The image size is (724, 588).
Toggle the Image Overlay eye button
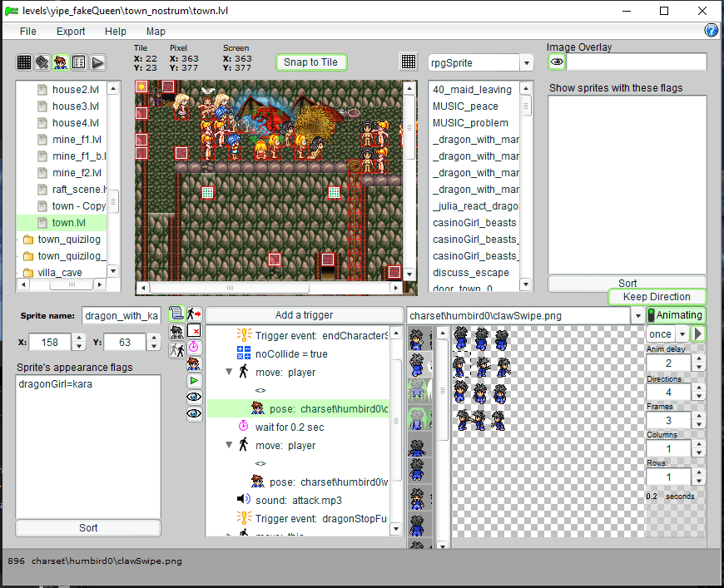(x=557, y=62)
